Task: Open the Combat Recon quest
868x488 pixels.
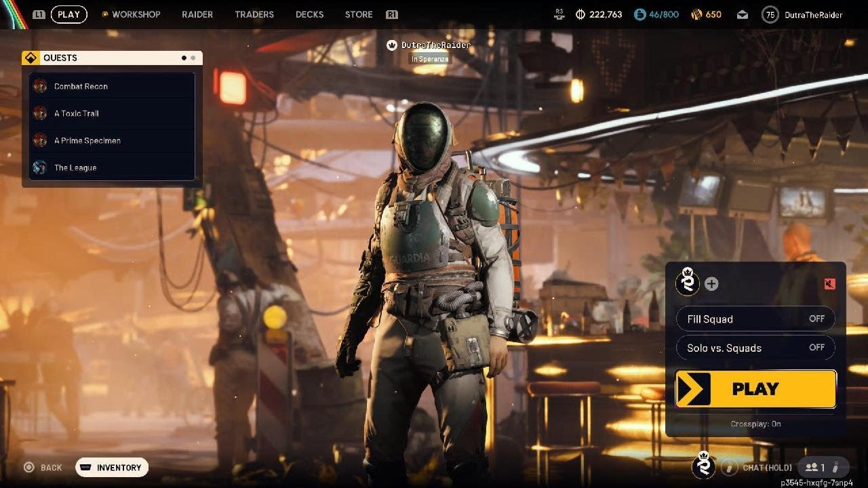Action: [x=112, y=86]
